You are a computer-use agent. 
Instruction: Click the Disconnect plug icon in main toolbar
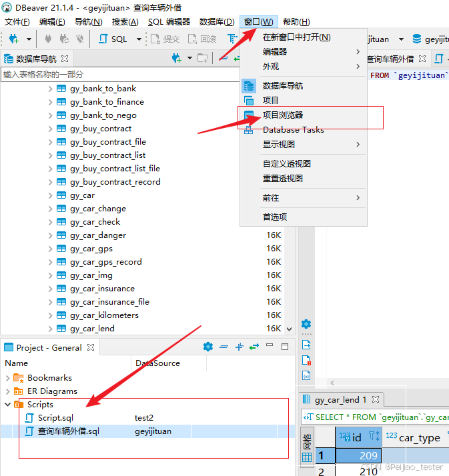click(x=80, y=39)
